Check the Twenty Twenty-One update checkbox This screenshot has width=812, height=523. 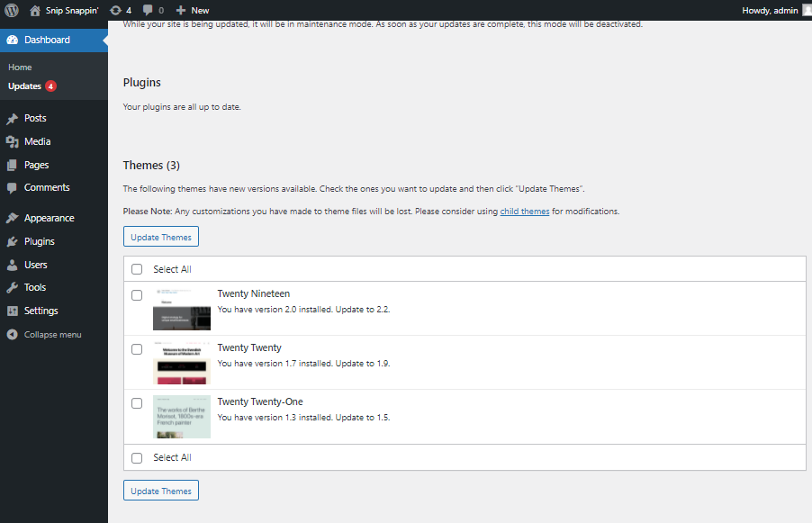tap(137, 402)
